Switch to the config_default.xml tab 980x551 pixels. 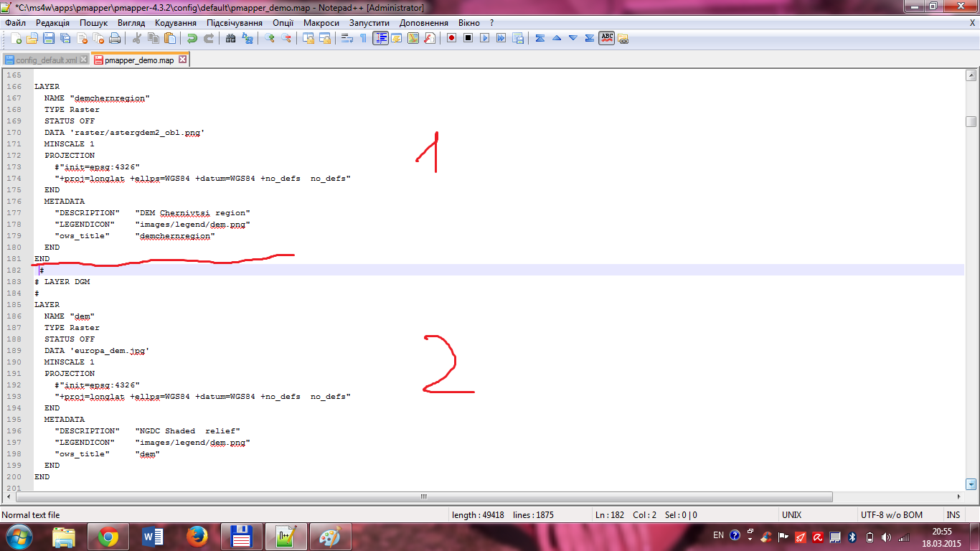pos(44,60)
